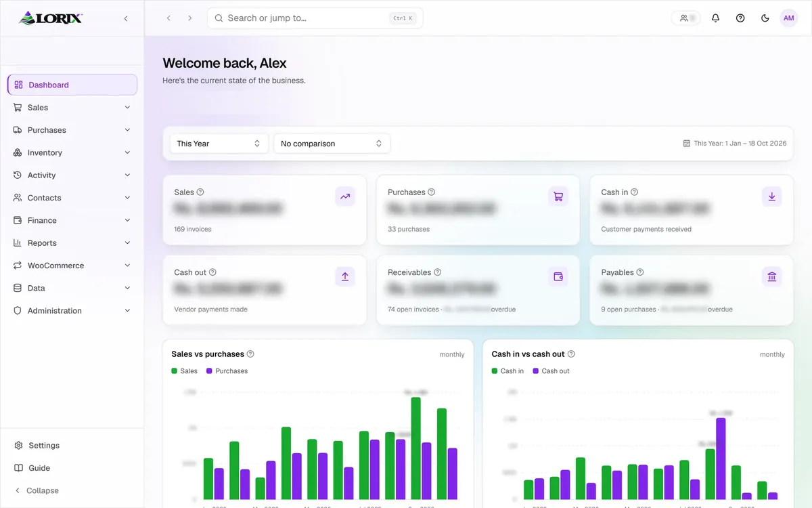Go forward with the right arrow

pos(190,18)
